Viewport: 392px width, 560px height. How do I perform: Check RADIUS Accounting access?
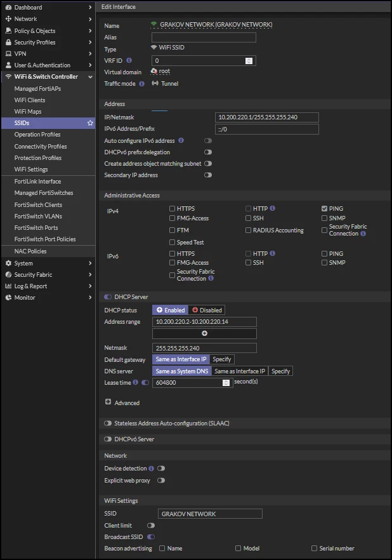tap(248, 230)
